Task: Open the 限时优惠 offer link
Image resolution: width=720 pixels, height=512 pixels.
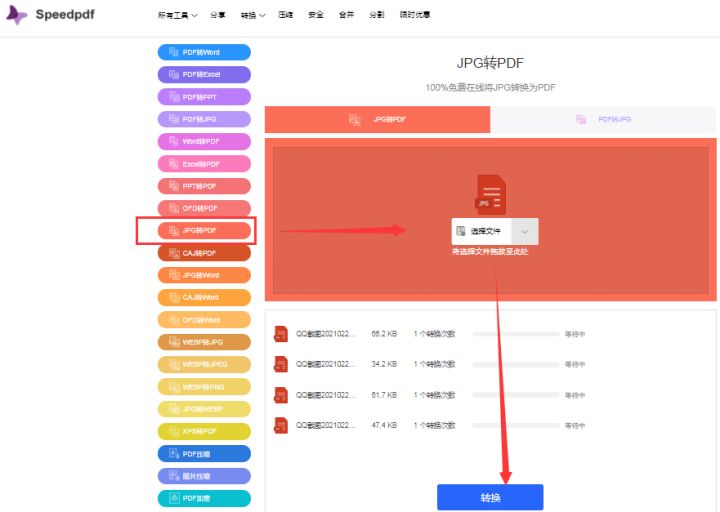Action: coord(415,15)
